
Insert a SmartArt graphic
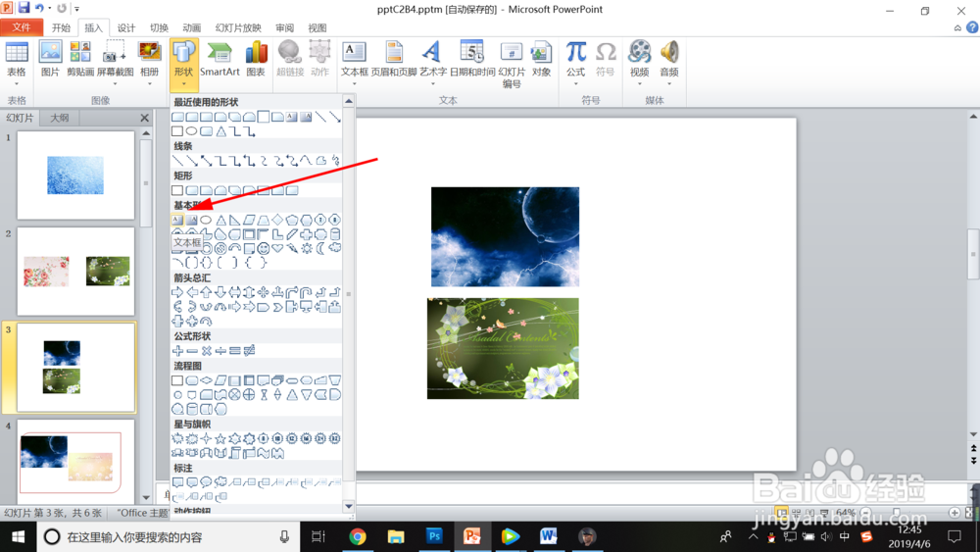click(x=220, y=59)
